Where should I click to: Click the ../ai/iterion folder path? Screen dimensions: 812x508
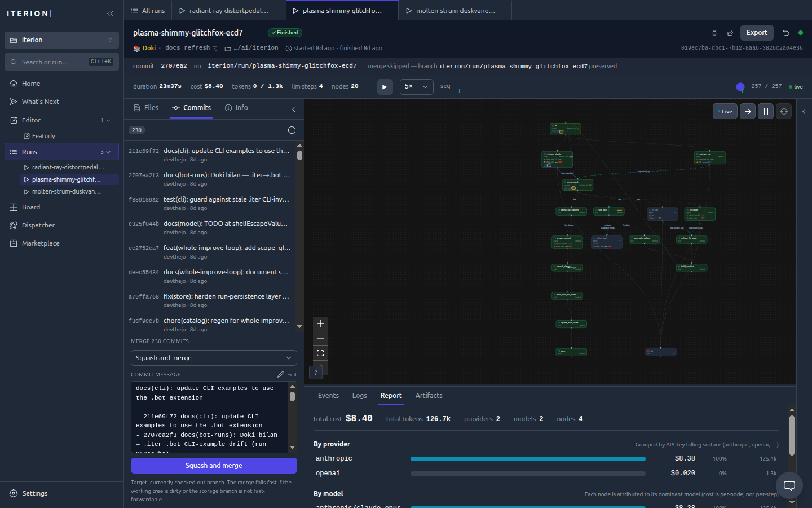(251, 48)
